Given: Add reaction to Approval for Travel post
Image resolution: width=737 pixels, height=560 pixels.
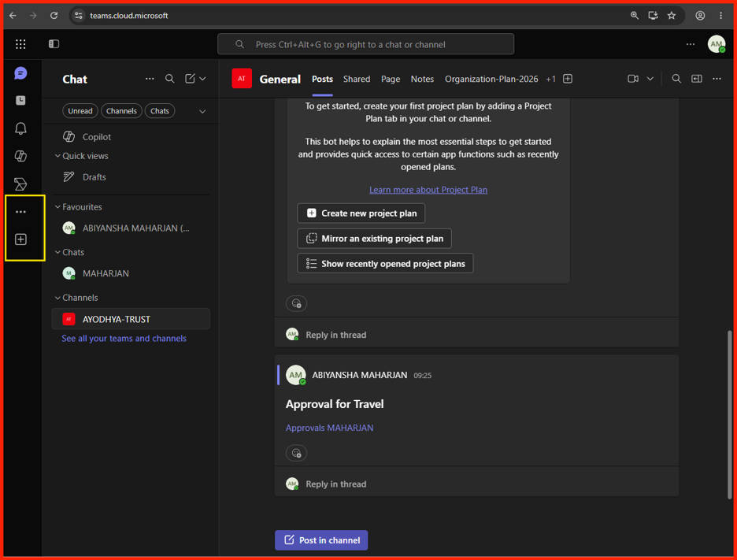Looking at the screenshot, I should [297, 453].
